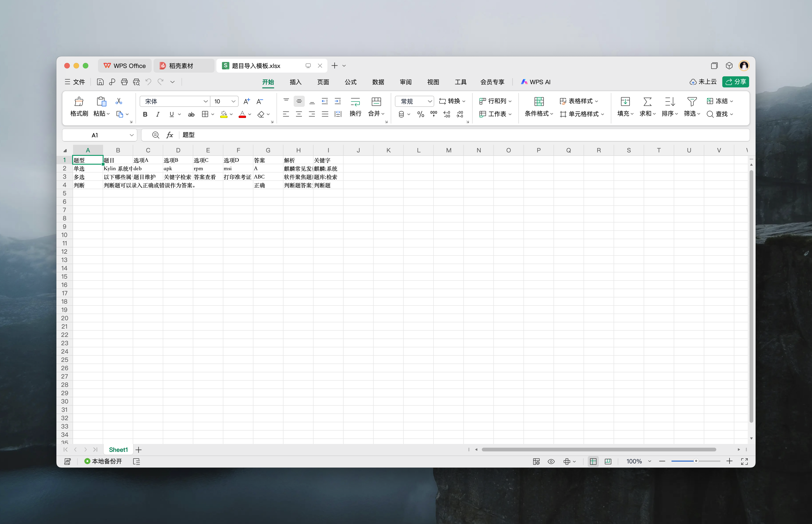Toggle Italic formatting
Image resolution: width=812 pixels, height=524 pixels.
pyautogui.click(x=158, y=114)
